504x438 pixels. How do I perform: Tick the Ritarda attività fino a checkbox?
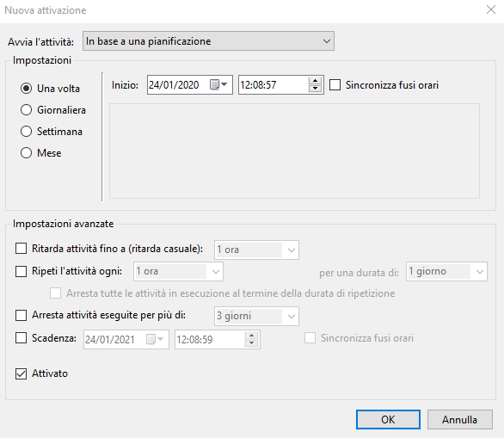point(22,249)
